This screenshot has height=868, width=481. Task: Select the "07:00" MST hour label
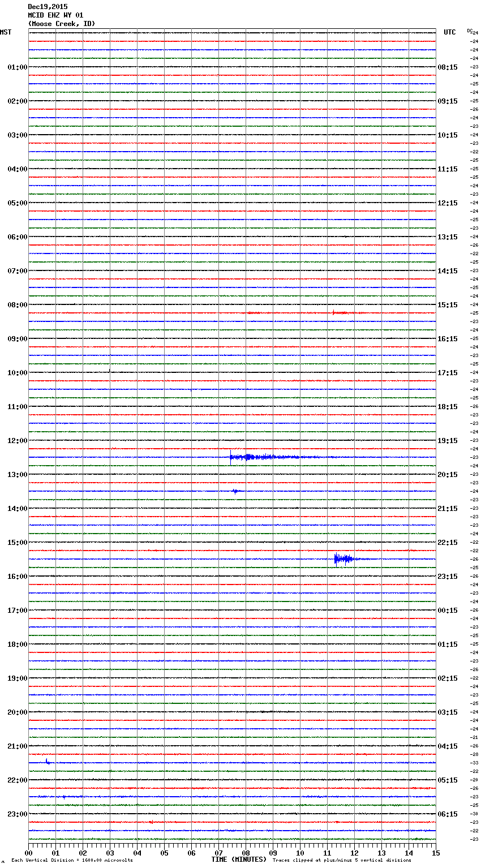tap(18, 271)
